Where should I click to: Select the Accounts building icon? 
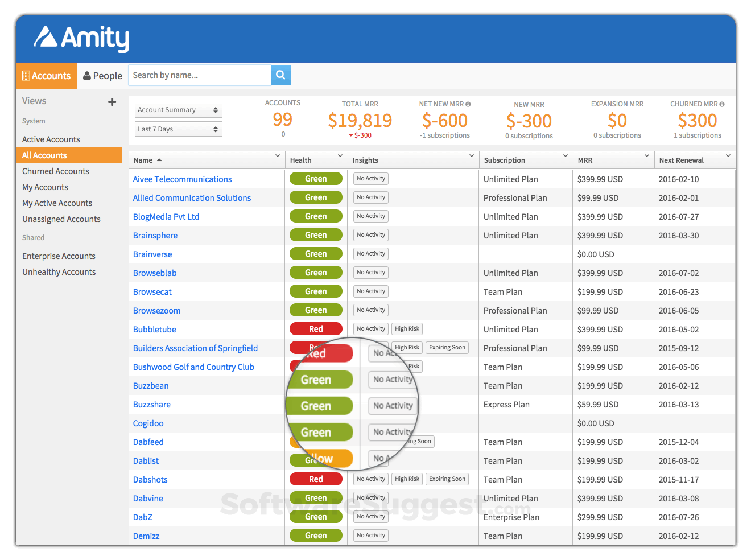[26, 75]
